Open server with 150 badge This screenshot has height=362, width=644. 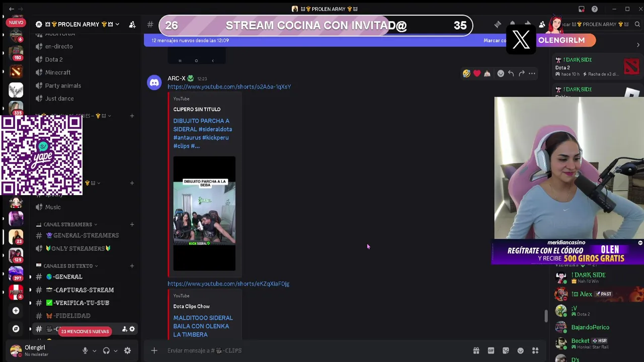pos(16,53)
